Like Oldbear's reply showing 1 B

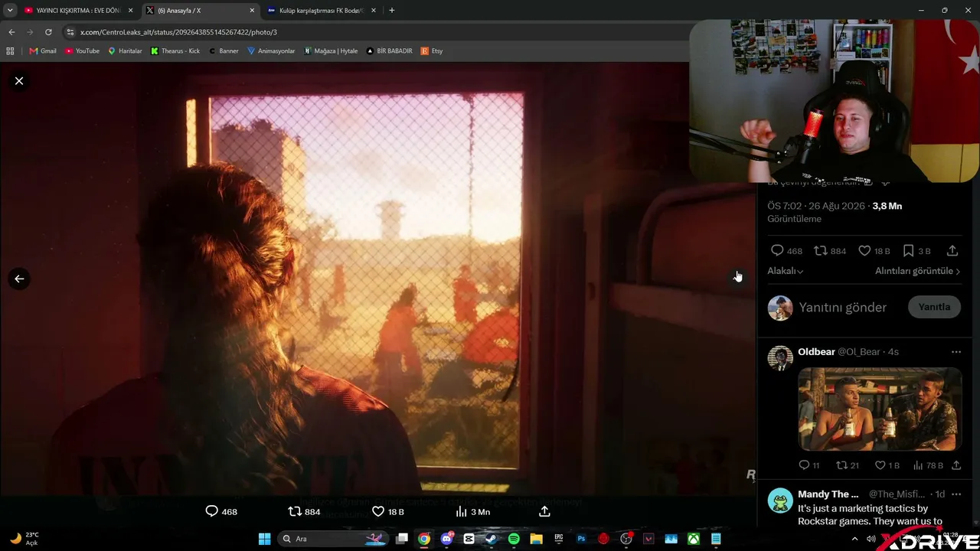tap(887, 465)
